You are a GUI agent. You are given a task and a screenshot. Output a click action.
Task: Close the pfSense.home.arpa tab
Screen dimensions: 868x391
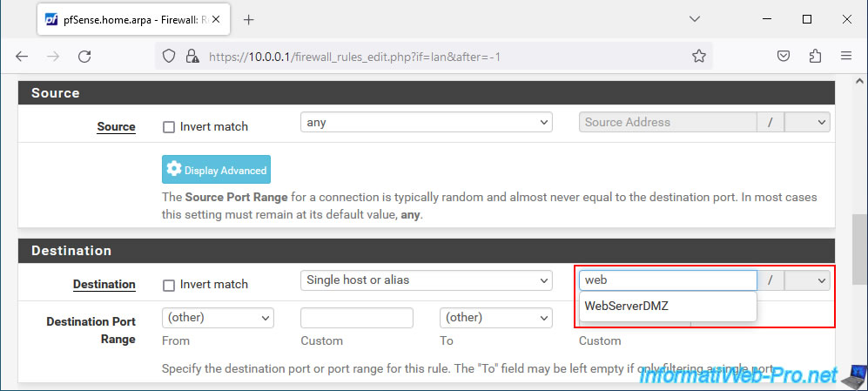coord(215,19)
